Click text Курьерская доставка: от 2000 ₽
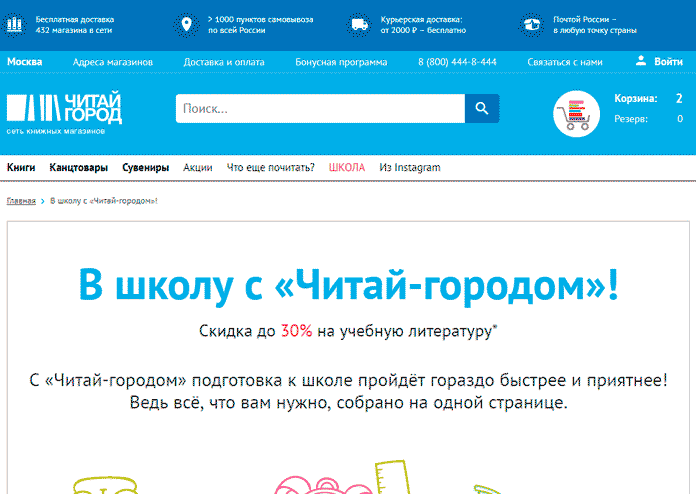The image size is (696, 494). pos(423,25)
